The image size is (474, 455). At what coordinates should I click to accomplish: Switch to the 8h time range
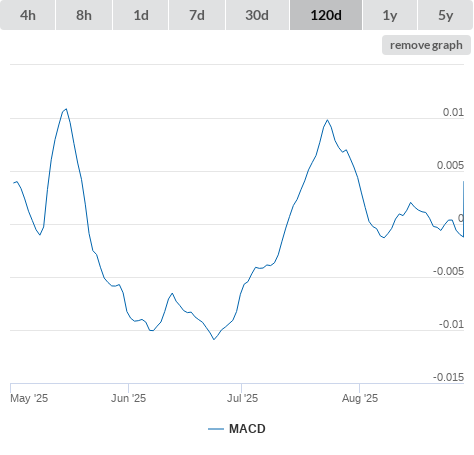(84, 15)
